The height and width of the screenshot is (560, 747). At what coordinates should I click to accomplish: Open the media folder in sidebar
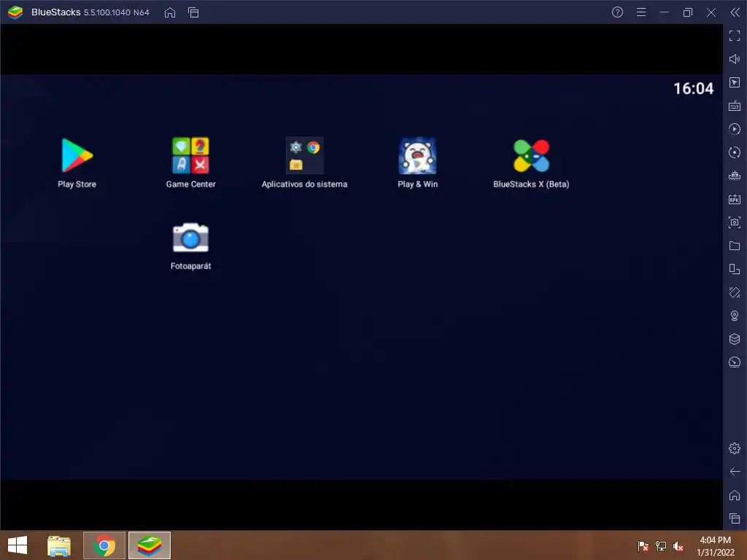(x=735, y=246)
